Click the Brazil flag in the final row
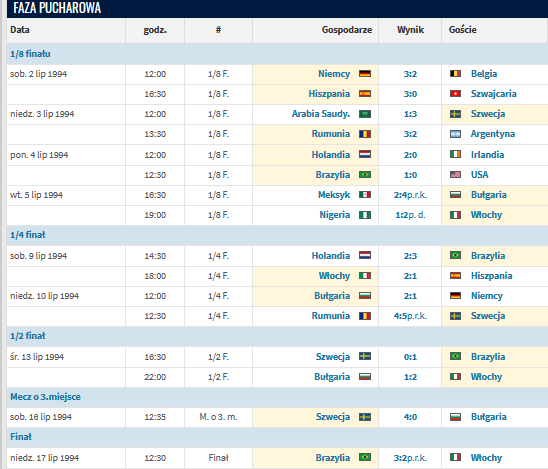The width and height of the screenshot is (548, 469). point(365,457)
